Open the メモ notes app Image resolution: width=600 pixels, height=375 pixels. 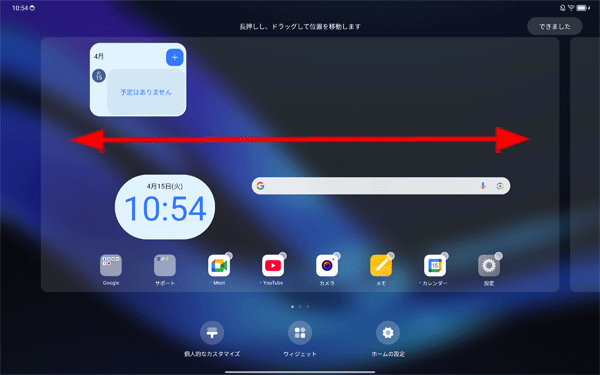[x=381, y=266]
